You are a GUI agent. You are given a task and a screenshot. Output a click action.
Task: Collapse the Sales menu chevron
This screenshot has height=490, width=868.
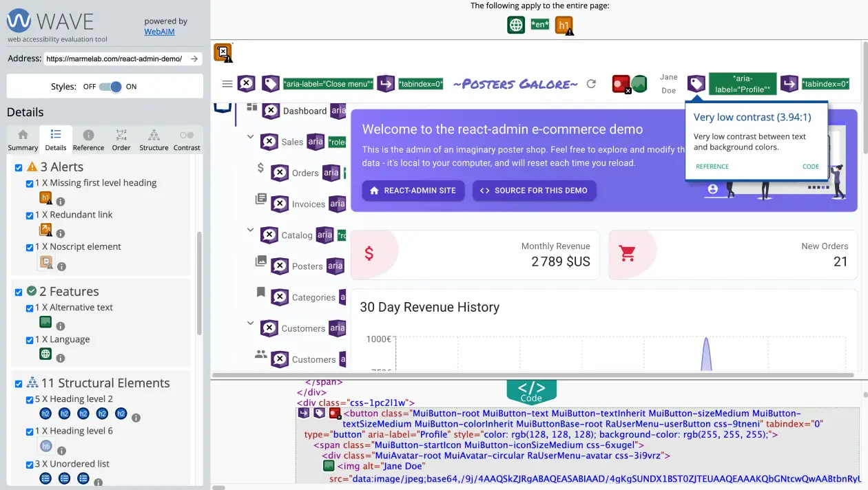coord(251,137)
